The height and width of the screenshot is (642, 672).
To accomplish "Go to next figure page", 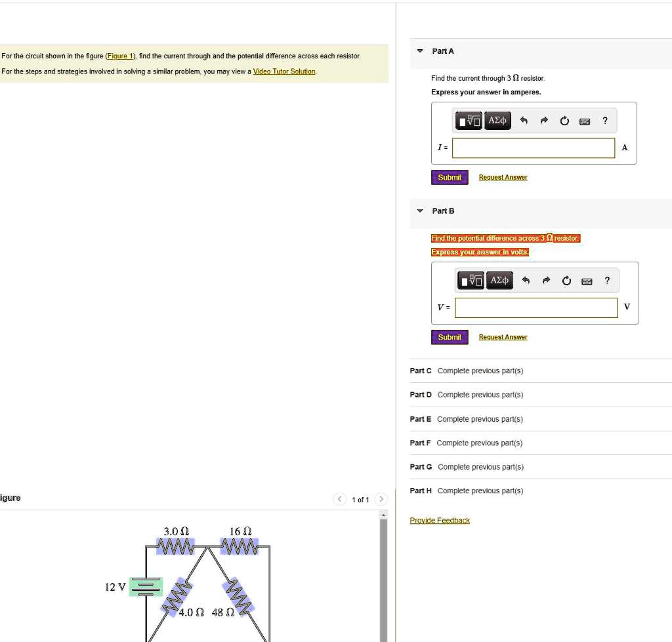I will 381,499.
